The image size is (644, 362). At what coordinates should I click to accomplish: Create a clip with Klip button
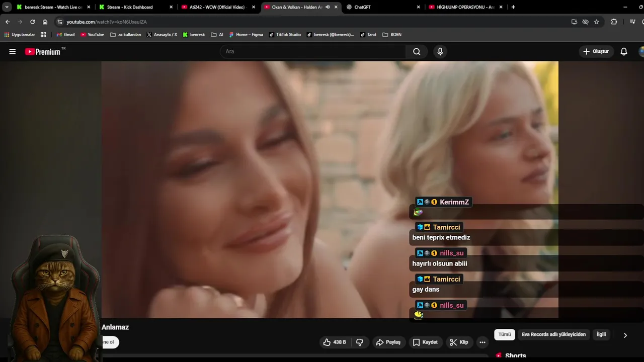459,342
